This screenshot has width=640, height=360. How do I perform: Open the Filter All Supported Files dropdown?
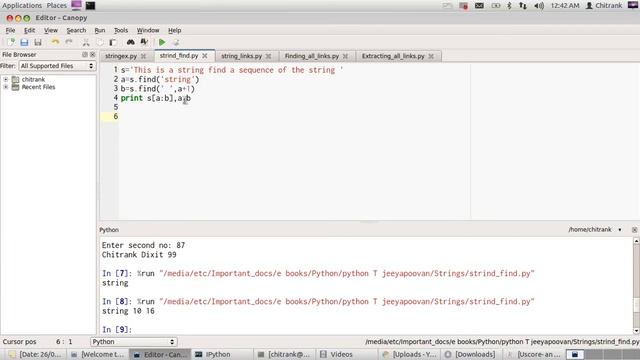tap(57, 66)
